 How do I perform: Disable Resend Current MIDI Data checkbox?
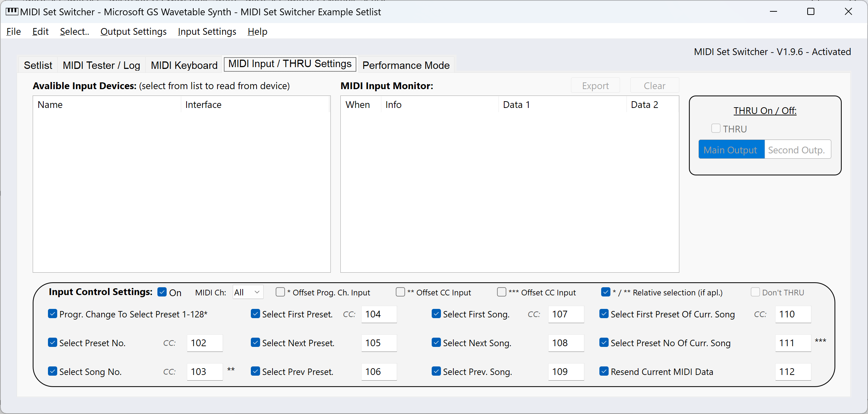pos(604,371)
